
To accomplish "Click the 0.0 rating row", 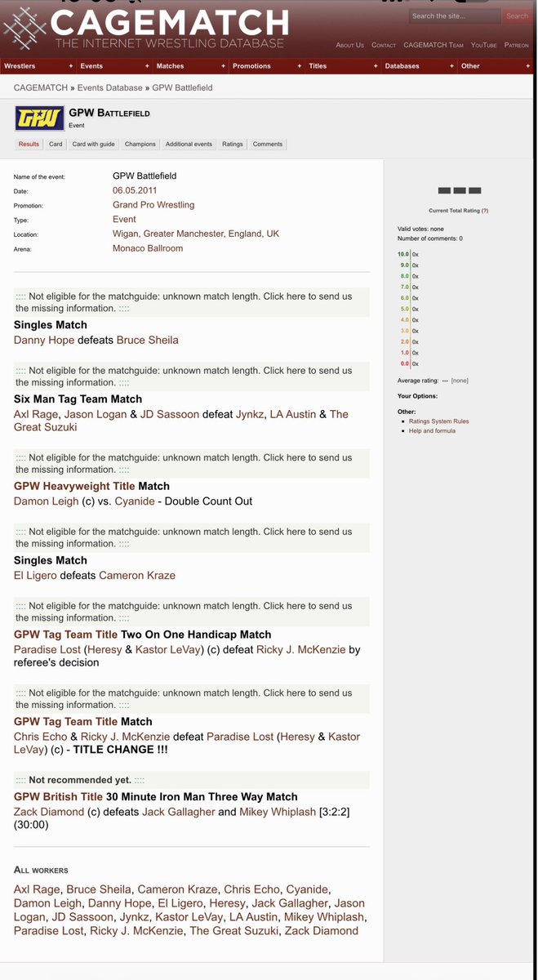I will point(408,363).
